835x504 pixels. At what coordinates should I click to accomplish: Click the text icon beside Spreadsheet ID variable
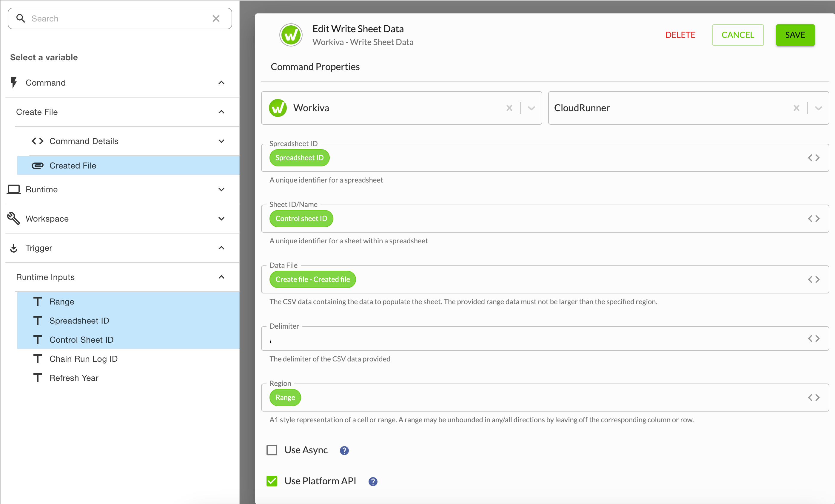click(38, 320)
